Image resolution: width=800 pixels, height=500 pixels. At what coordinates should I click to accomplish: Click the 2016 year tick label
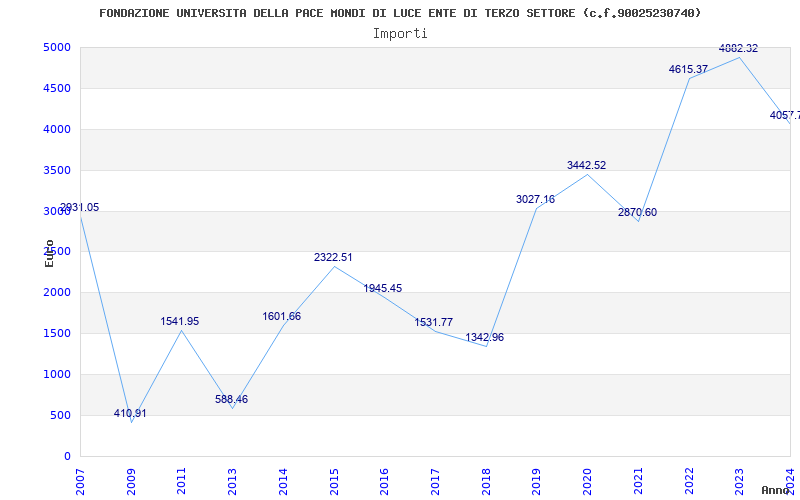384,482
